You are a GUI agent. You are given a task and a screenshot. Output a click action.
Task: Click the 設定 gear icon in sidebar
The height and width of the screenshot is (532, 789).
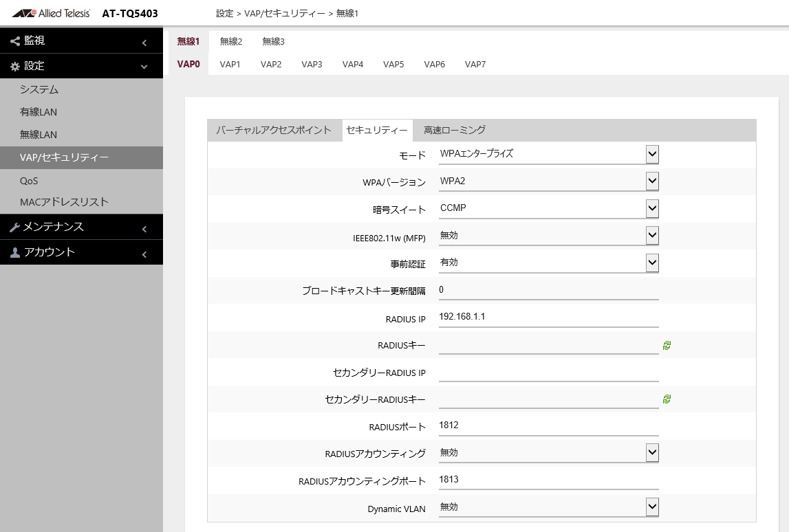(x=15, y=66)
